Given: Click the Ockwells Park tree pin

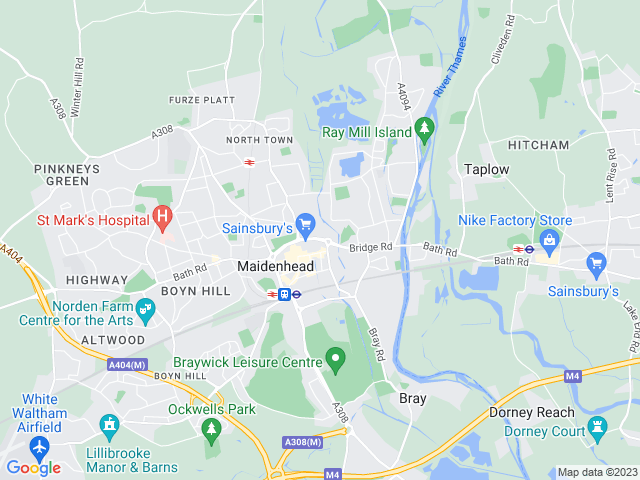Looking at the screenshot, I should click(211, 431).
